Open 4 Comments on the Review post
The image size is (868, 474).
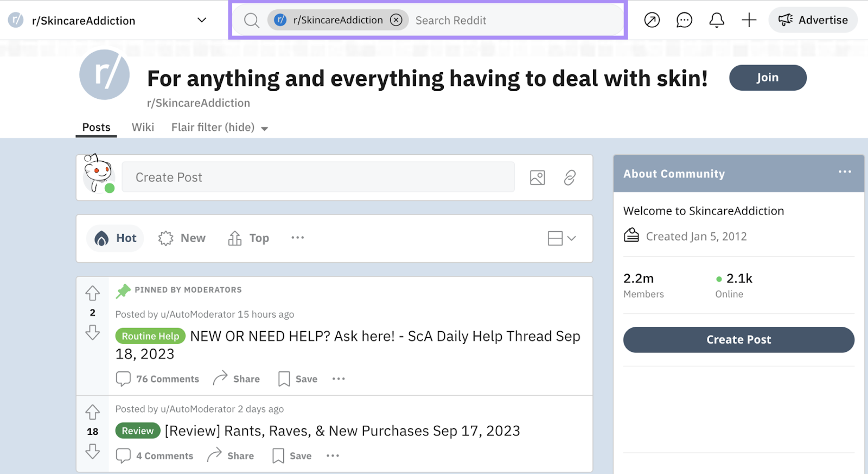[x=155, y=456]
